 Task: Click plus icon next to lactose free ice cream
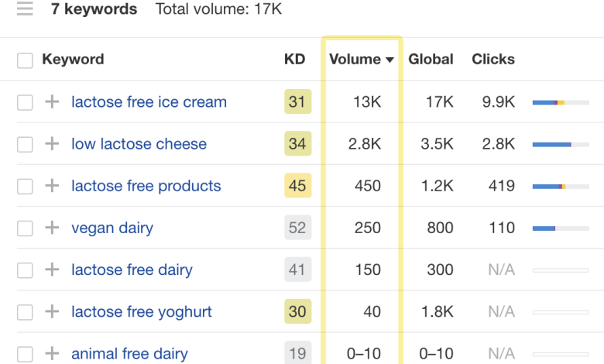[52, 101]
